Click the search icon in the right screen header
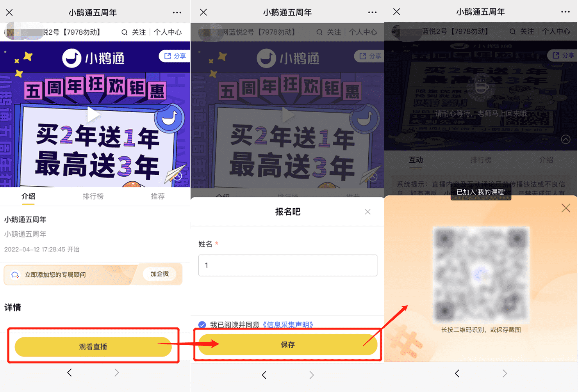 (x=512, y=32)
